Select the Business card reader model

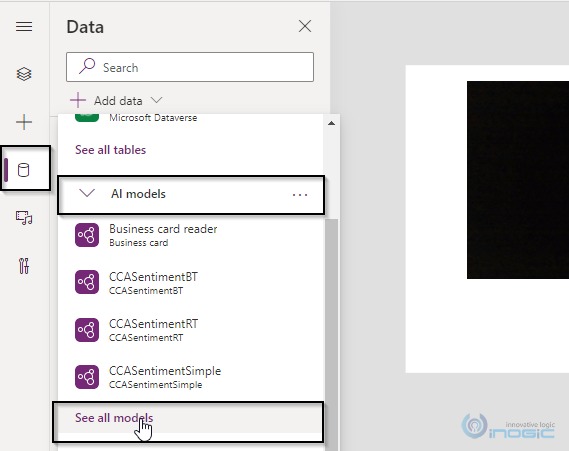pyautogui.click(x=191, y=235)
